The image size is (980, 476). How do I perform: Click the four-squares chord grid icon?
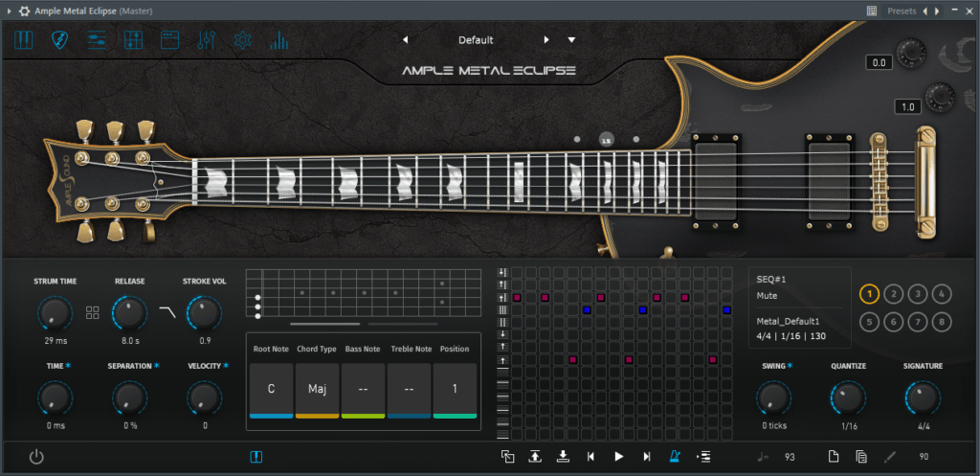point(93,313)
